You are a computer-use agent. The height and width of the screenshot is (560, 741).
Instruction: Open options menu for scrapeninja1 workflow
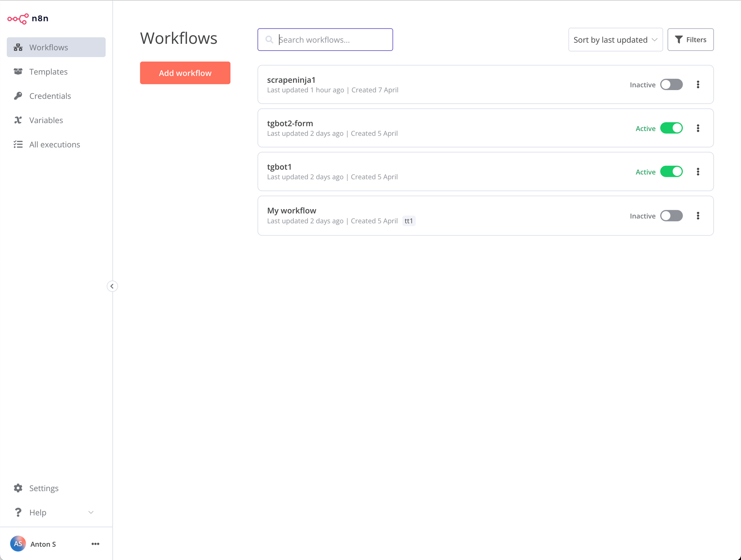click(x=698, y=84)
